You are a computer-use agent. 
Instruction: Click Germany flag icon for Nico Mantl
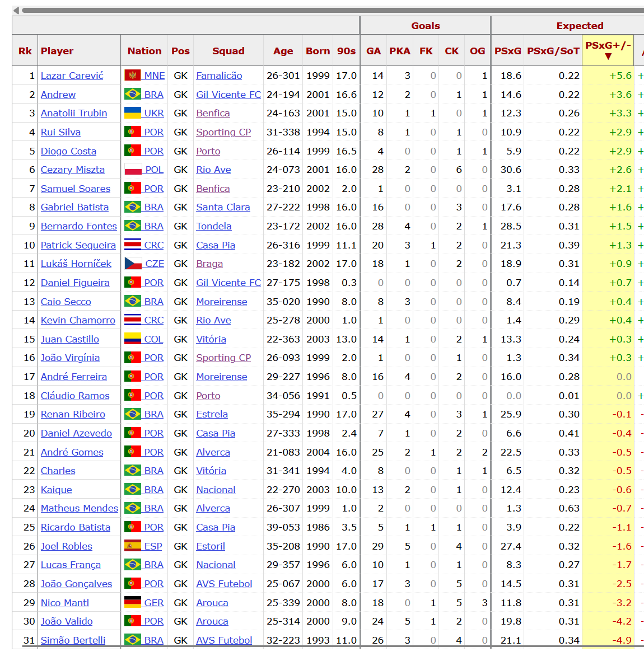(x=132, y=603)
